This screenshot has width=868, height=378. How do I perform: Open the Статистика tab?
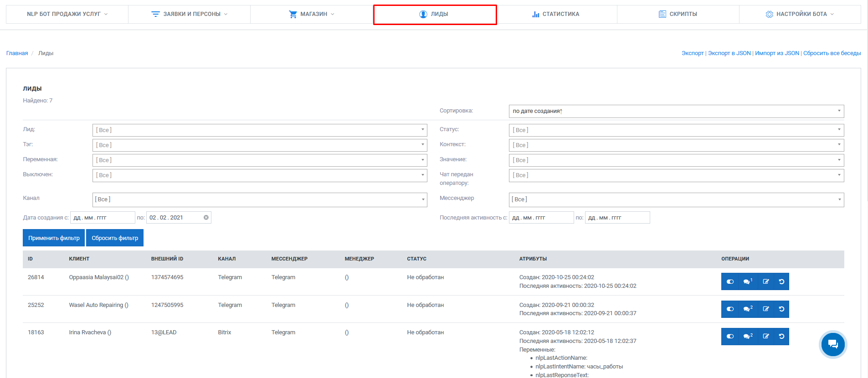click(x=556, y=14)
